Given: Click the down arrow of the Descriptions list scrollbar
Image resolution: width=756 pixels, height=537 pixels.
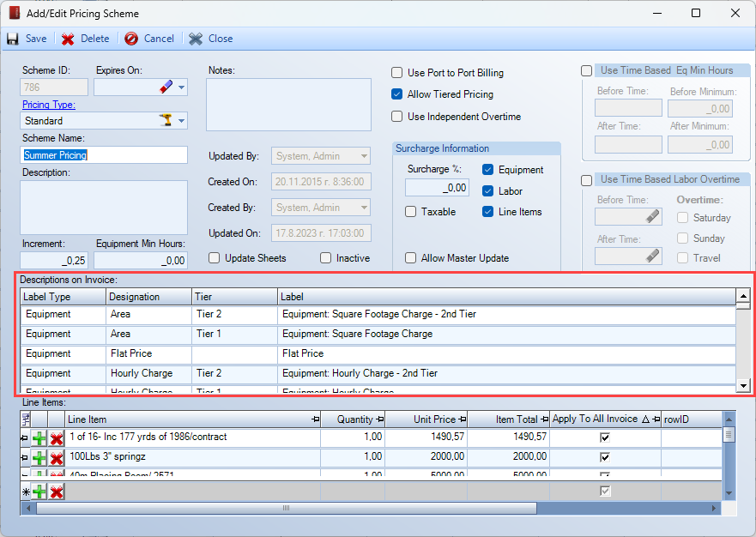Looking at the screenshot, I should [743, 385].
